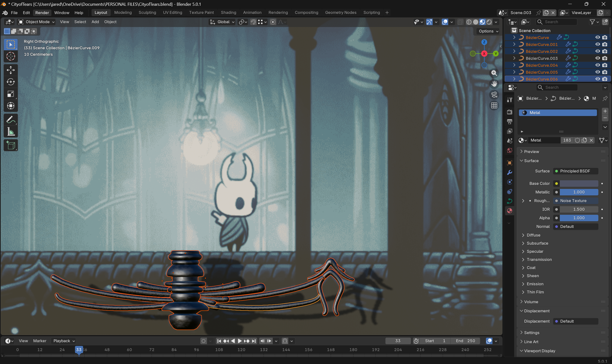The height and width of the screenshot is (364, 612).
Task: Open the Output properties tab
Action: [x=509, y=121]
